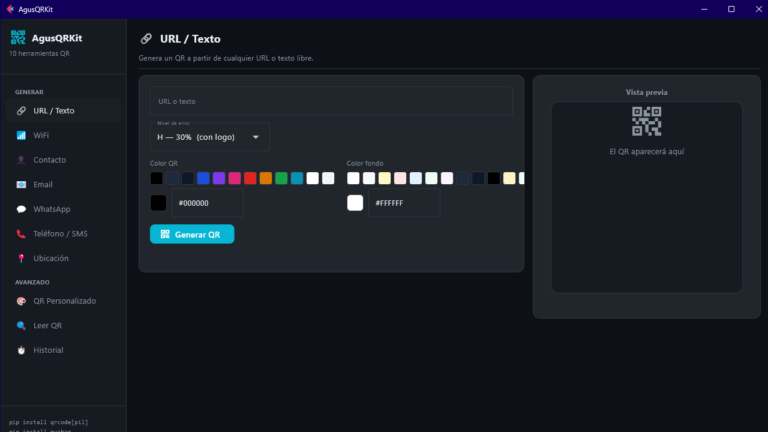Viewport: 768px width, 432px height.
Task: Click the error level dropdown arrow
Action: pyautogui.click(x=256, y=137)
